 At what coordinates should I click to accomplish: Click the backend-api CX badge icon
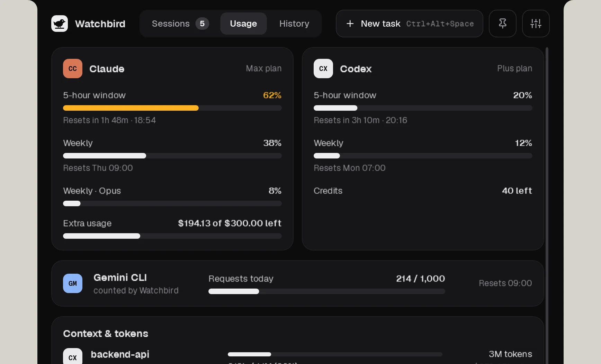click(x=73, y=356)
